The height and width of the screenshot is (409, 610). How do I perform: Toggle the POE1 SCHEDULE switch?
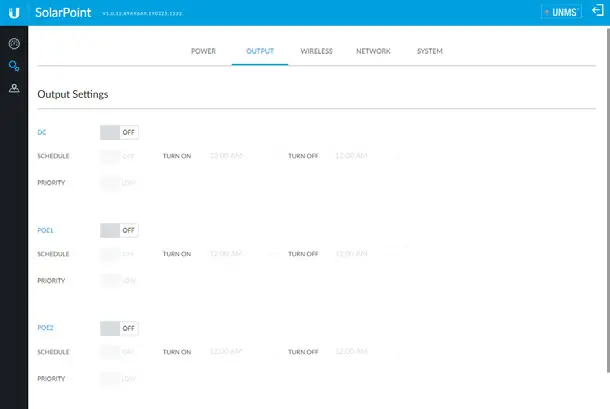click(119, 254)
